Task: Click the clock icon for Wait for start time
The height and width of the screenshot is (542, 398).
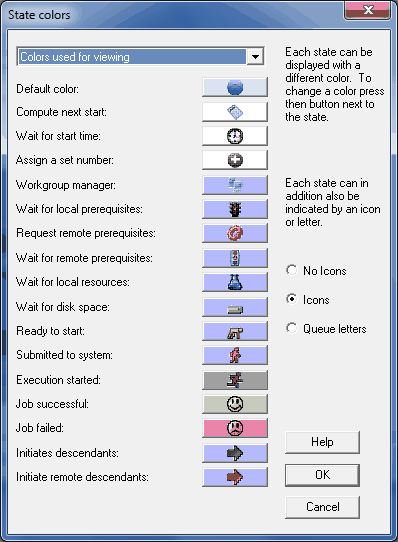Action: 235,136
